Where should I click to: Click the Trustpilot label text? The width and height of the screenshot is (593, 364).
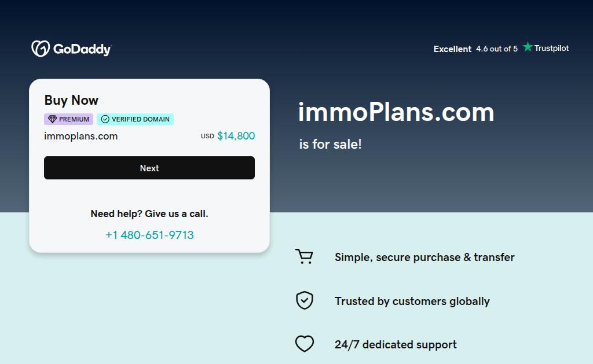pos(551,48)
